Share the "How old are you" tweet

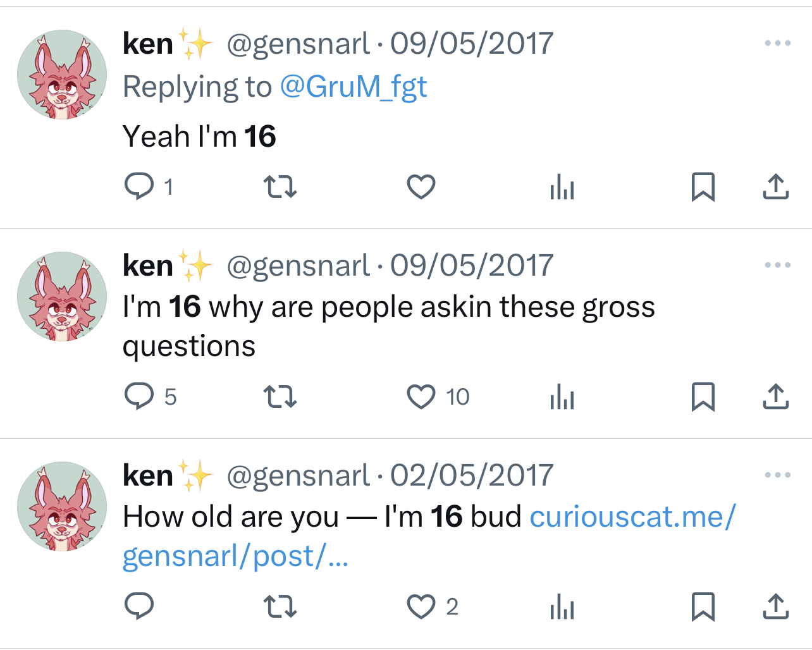coord(775,606)
